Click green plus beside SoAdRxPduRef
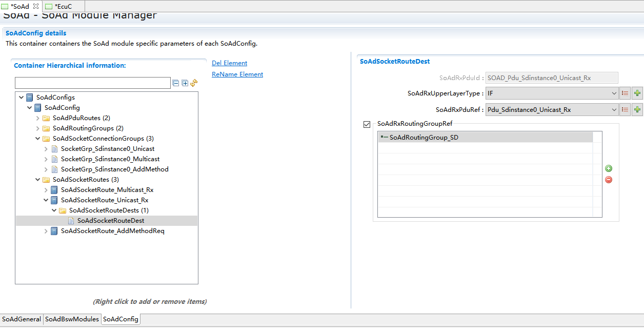 pyautogui.click(x=637, y=109)
